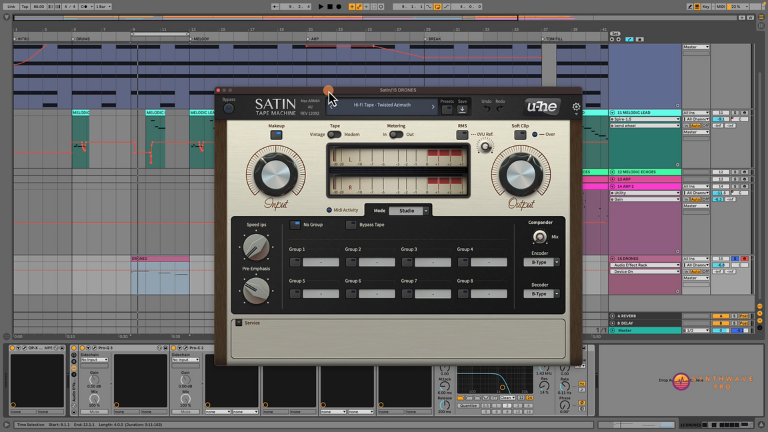The width and height of the screenshot is (768, 432).
Task: Click the Save preset download icon
Action: click(x=462, y=110)
